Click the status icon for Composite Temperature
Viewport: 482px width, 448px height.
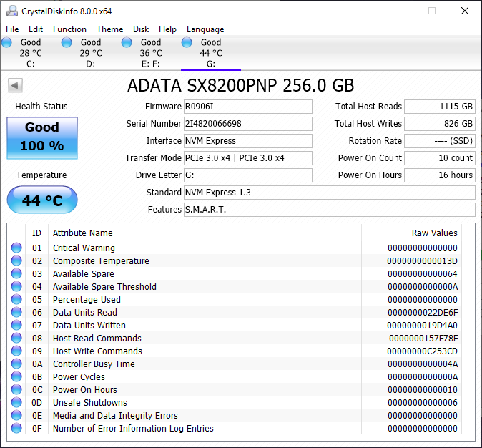16,260
